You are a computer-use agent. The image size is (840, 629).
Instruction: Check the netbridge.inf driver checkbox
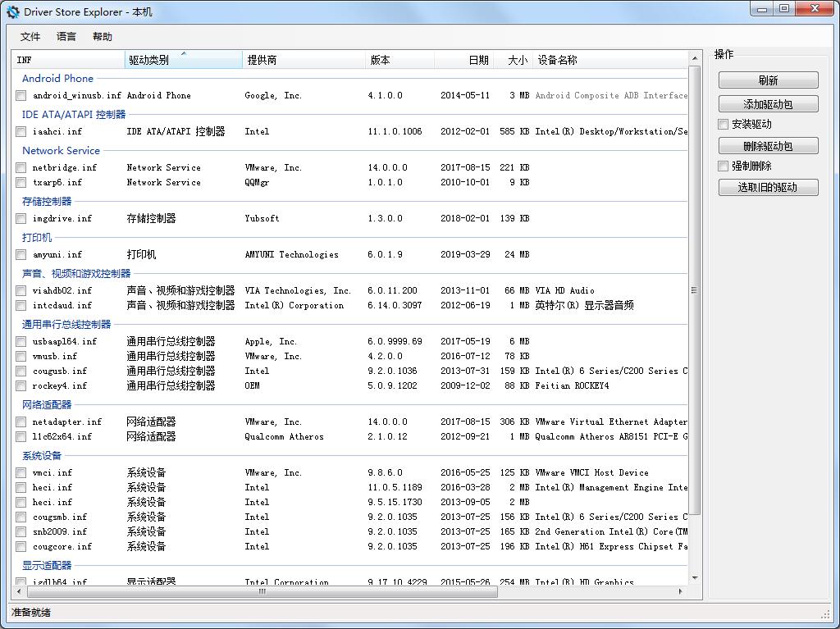(20, 166)
